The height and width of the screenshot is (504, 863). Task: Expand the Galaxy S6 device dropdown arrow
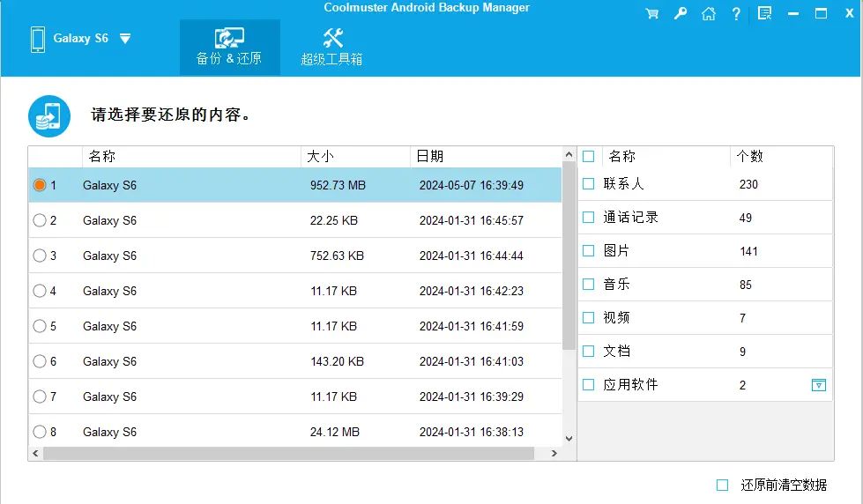point(125,39)
